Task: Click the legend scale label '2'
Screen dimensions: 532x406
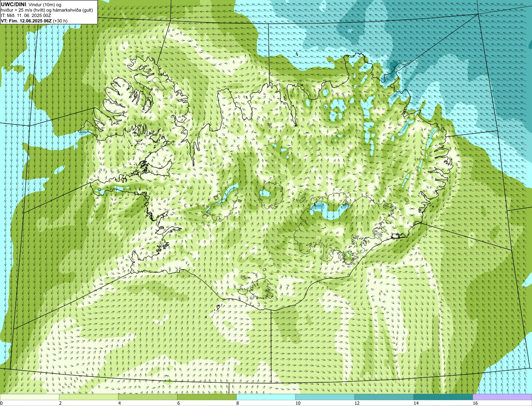Action: point(60,403)
